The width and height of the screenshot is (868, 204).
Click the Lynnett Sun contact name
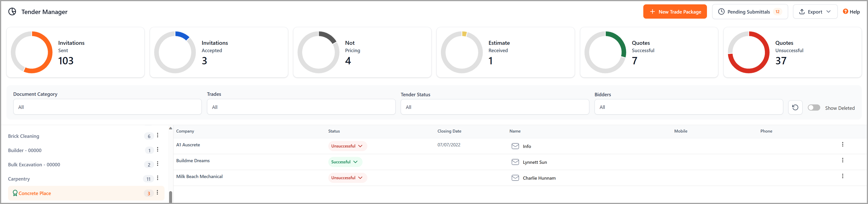535,162
